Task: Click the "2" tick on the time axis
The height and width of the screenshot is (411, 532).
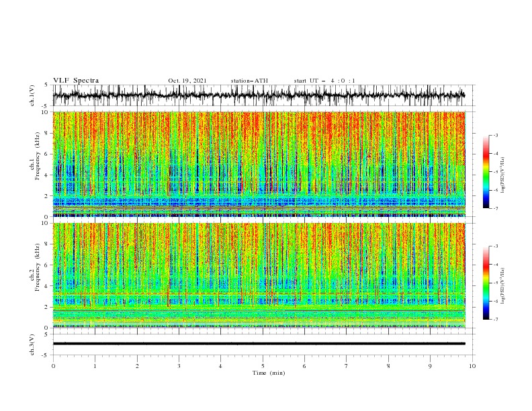Action: (x=137, y=366)
